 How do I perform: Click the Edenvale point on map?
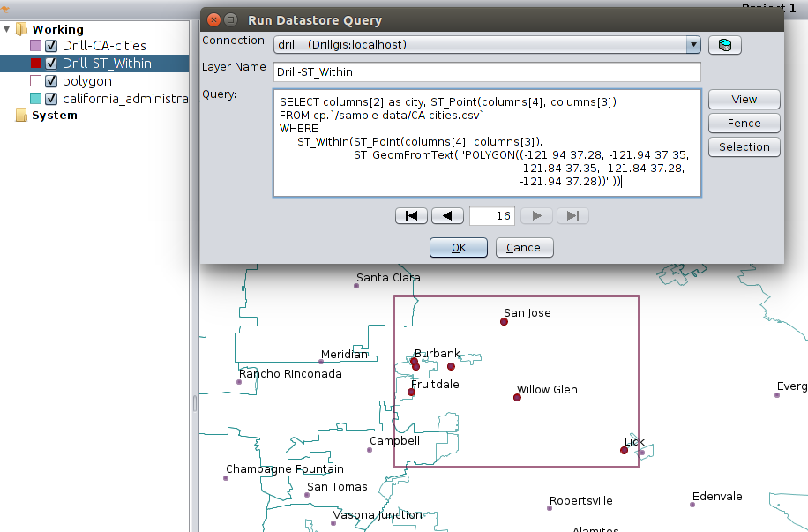692,505
